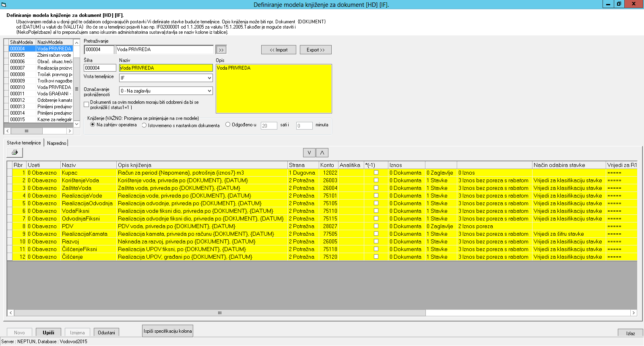This screenshot has width=644, height=346.
Task: Click Ispiši specifikaciju kolona button
Action: pyautogui.click(x=168, y=331)
